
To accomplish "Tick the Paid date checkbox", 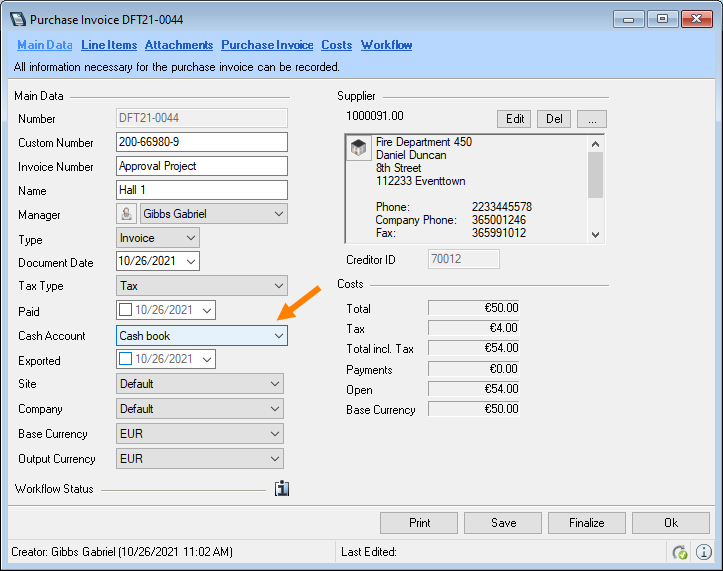I will pyautogui.click(x=126, y=311).
